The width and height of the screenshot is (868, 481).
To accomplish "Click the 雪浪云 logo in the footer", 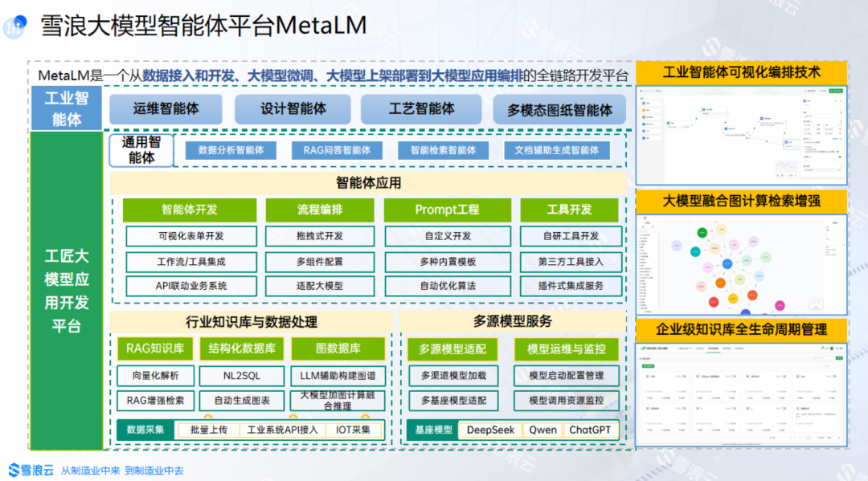I will point(31,471).
